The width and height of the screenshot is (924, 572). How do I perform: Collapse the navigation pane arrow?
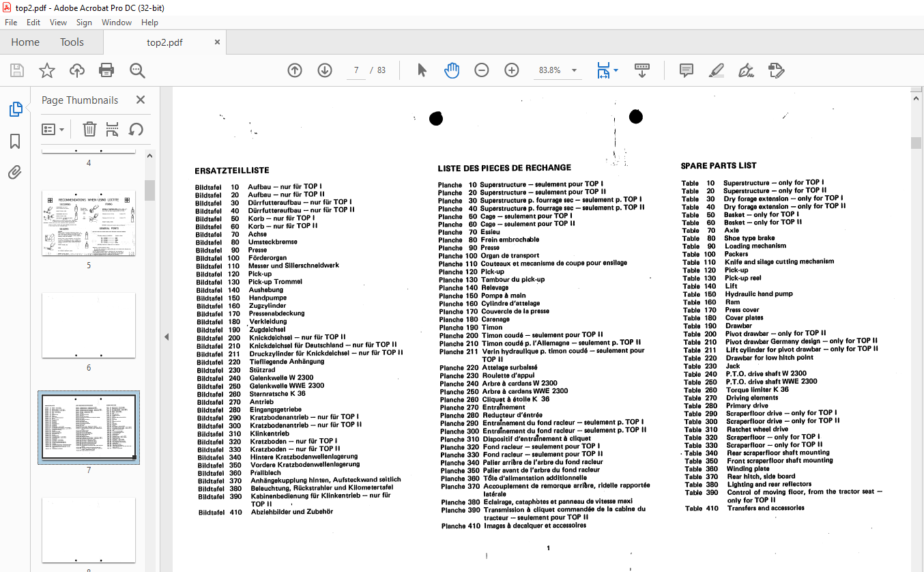tap(165, 337)
